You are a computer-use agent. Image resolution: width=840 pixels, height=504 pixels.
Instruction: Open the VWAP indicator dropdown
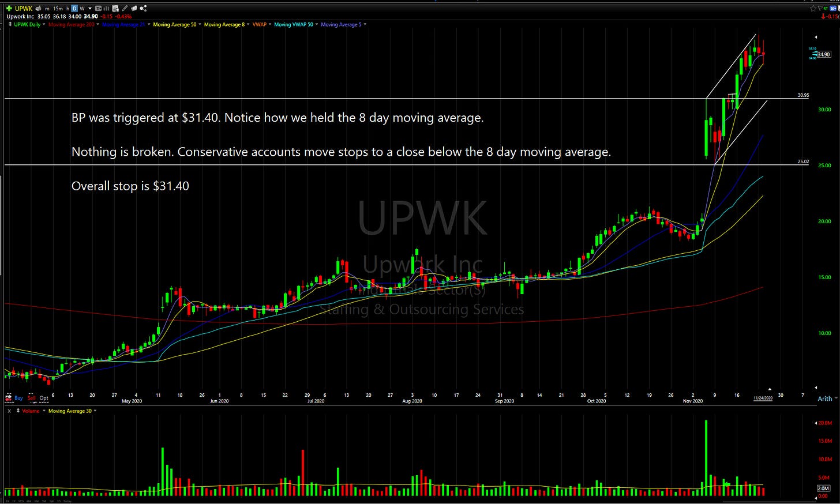click(x=270, y=24)
